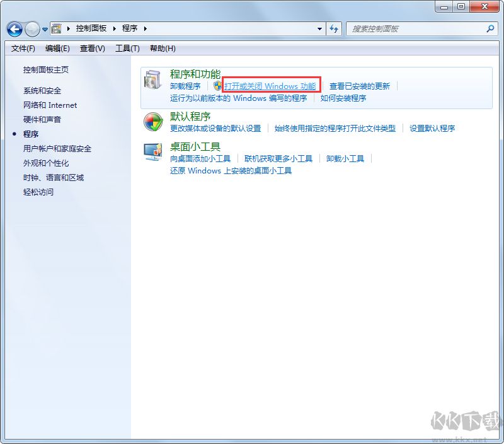Click the refresh icon beside the address bar
The image size is (504, 444).
point(335,29)
